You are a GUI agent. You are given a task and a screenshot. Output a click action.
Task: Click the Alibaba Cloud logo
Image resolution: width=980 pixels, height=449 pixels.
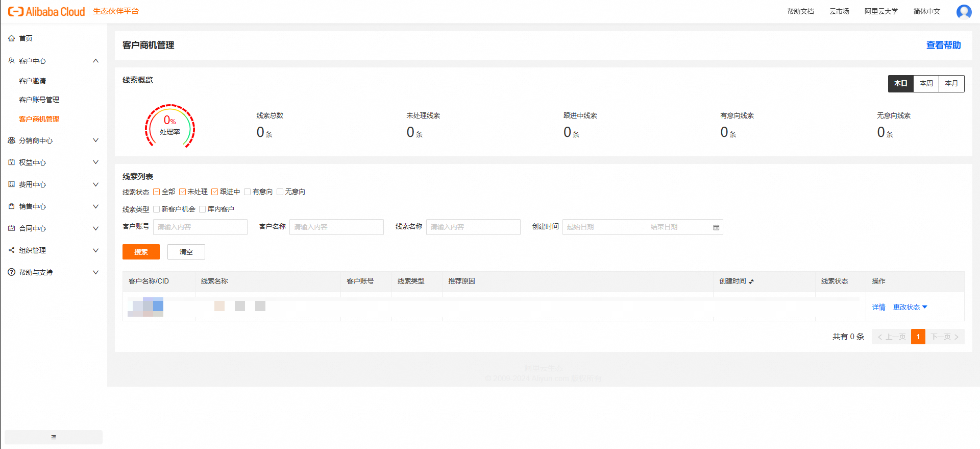(x=46, y=12)
